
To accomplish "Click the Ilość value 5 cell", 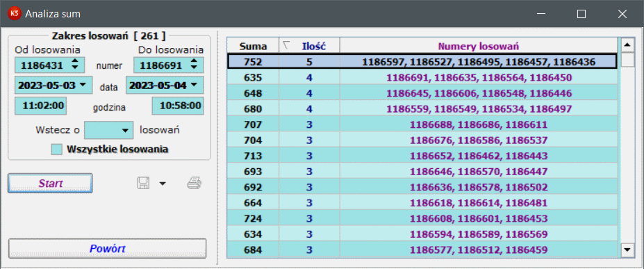I will click(x=309, y=62).
